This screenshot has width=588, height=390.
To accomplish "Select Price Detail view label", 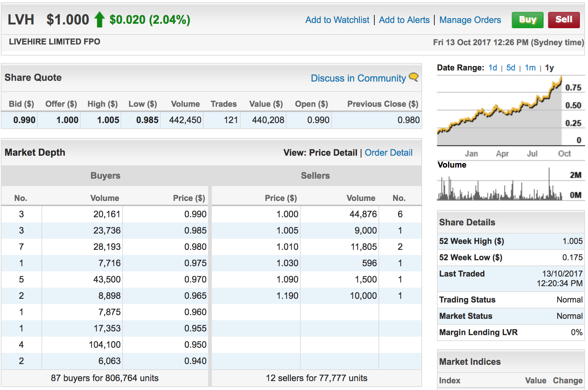I will pos(333,153).
